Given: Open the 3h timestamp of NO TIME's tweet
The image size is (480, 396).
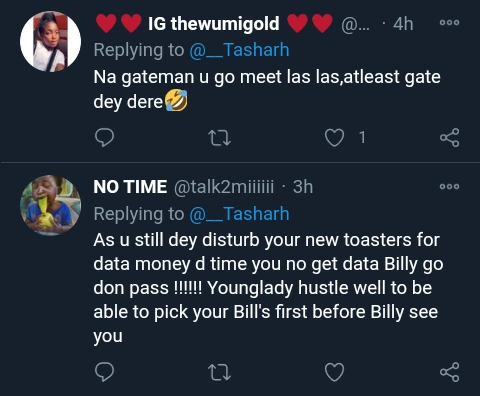Looking at the screenshot, I should point(303,187).
